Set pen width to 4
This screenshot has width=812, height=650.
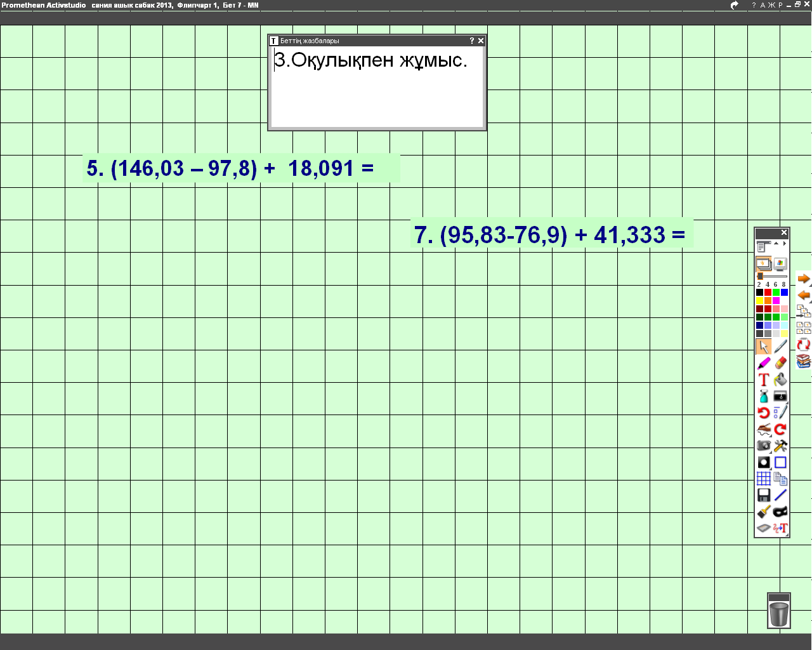point(767,284)
